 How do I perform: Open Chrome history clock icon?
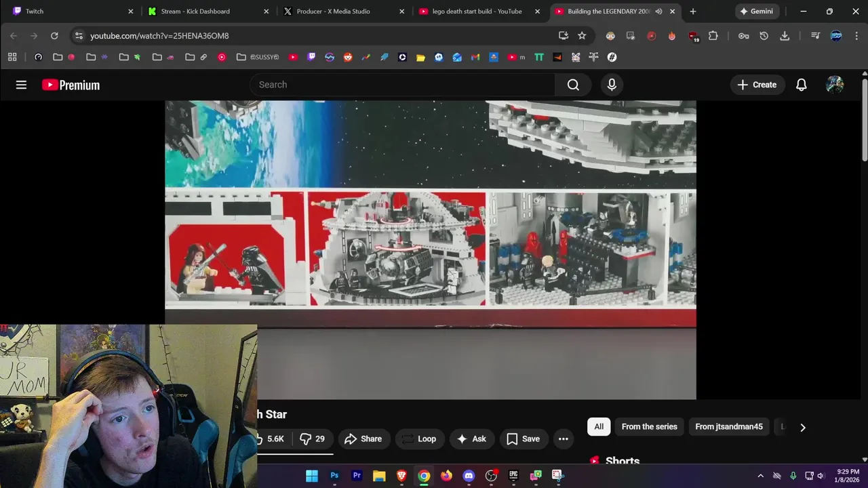coord(764,36)
